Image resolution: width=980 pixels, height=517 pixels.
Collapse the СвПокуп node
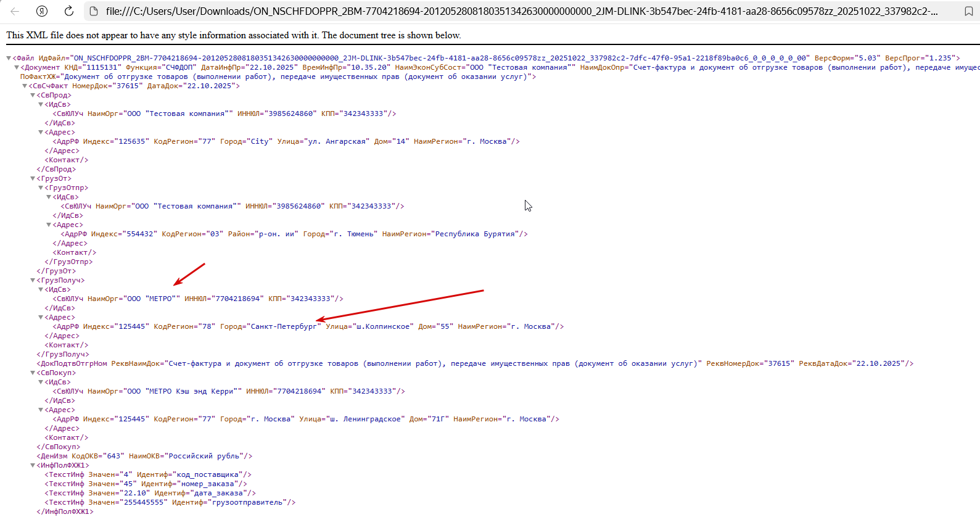[33, 373]
